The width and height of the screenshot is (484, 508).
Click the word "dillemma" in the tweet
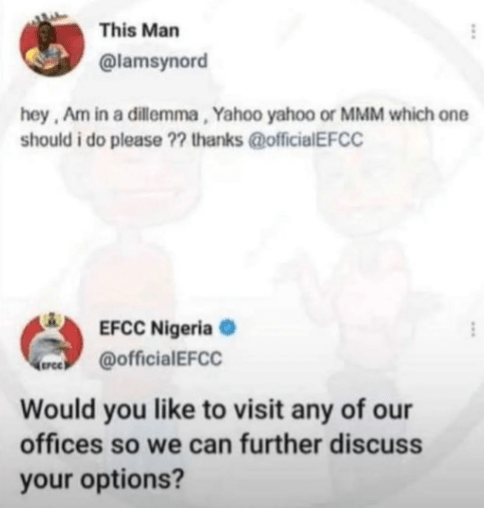(163, 115)
